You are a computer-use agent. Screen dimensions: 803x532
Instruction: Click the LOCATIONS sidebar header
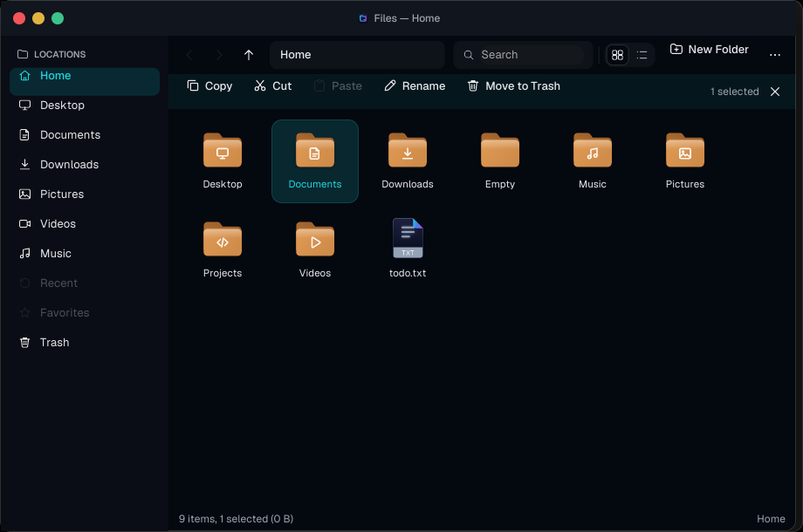pos(51,54)
